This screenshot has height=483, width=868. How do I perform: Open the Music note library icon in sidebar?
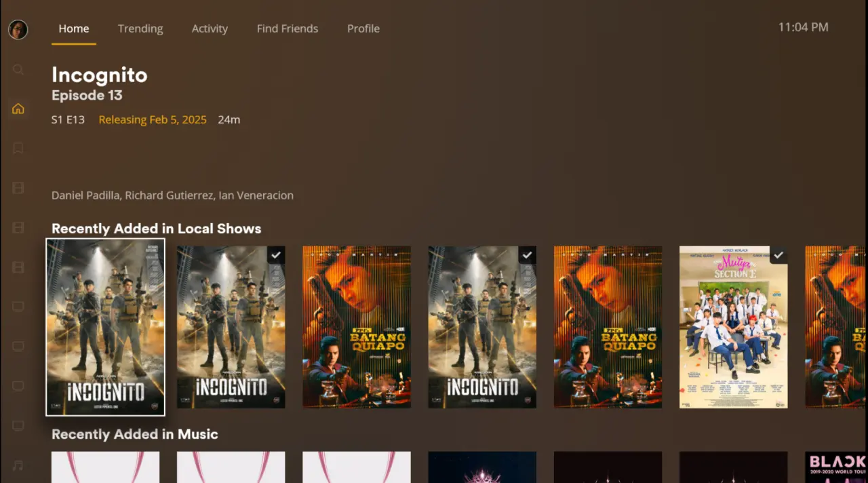click(18, 465)
